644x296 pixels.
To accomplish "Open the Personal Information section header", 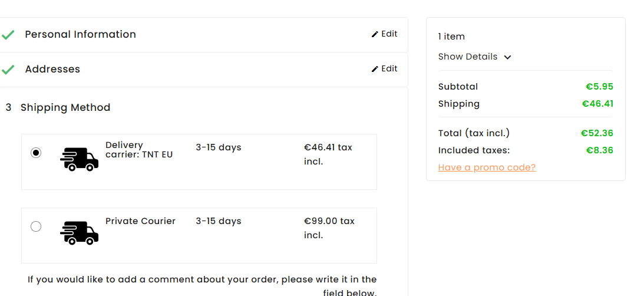I will click(x=80, y=34).
